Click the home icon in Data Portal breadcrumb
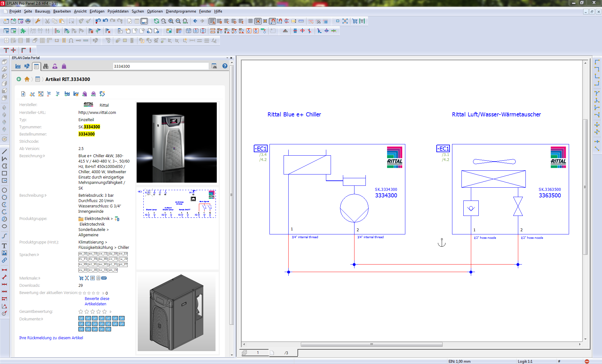Viewport: 602px width, 364px height. click(x=27, y=79)
